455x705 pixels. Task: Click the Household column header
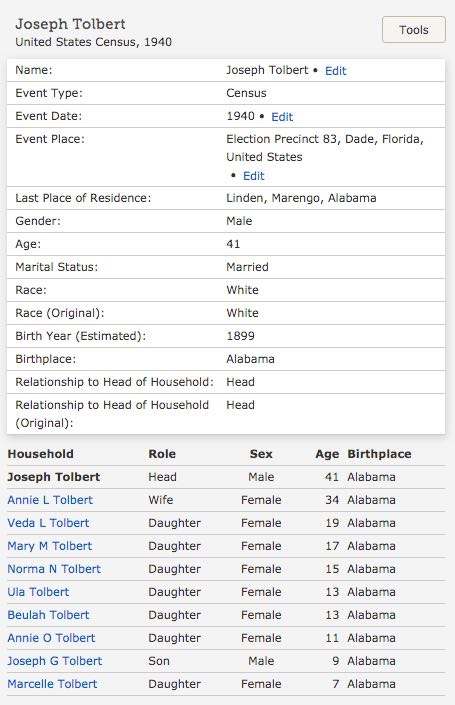tap(40, 454)
